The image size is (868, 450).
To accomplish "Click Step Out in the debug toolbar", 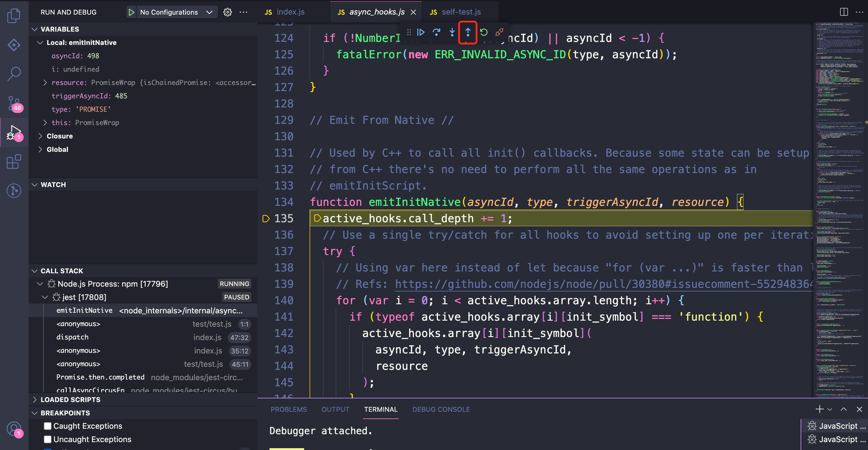I will pos(468,32).
